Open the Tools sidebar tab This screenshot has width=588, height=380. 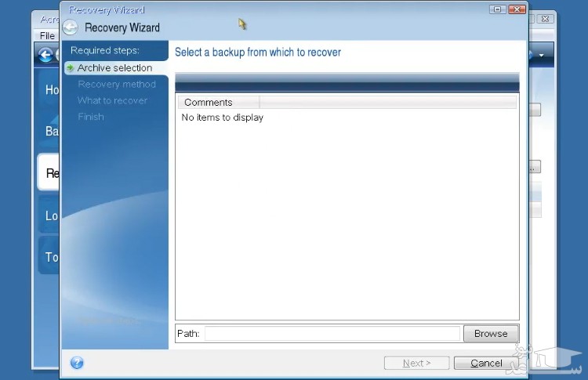tap(51, 257)
